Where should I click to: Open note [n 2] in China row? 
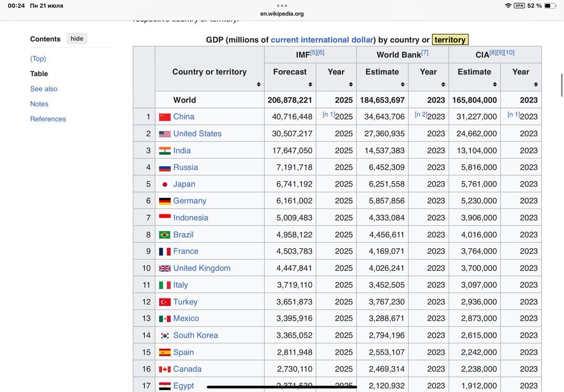click(x=421, y=115)
